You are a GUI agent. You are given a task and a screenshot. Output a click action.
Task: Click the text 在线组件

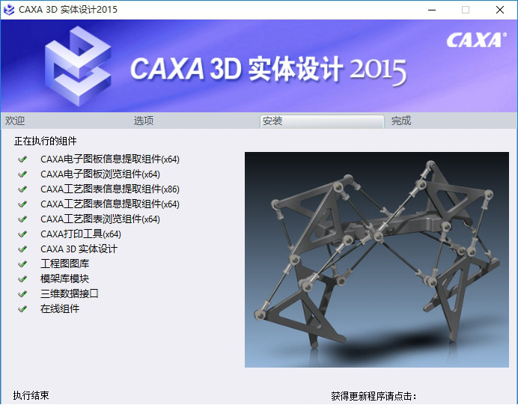click(60, 309)
